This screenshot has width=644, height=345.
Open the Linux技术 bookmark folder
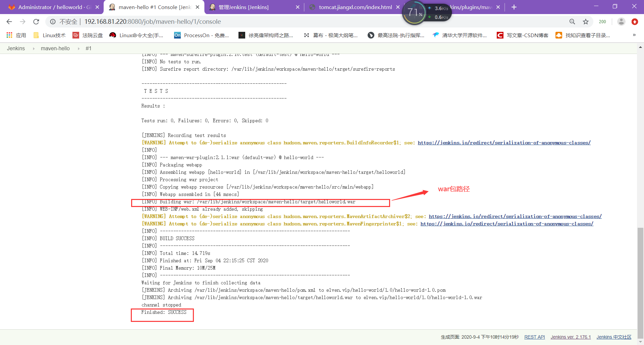pos(50,35)
